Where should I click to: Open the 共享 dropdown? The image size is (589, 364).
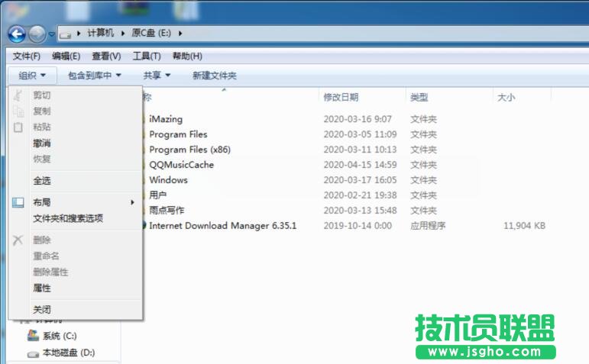157,76
